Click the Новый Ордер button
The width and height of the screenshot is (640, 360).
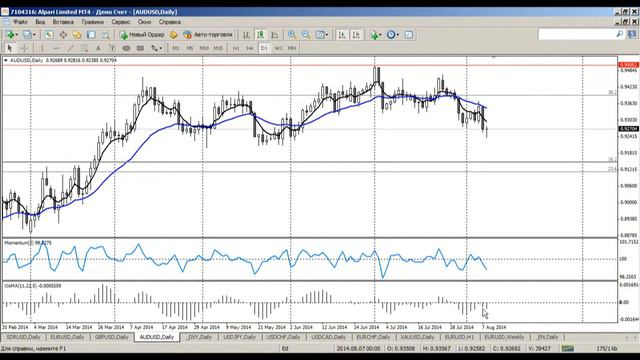click(x=142, y=35)
